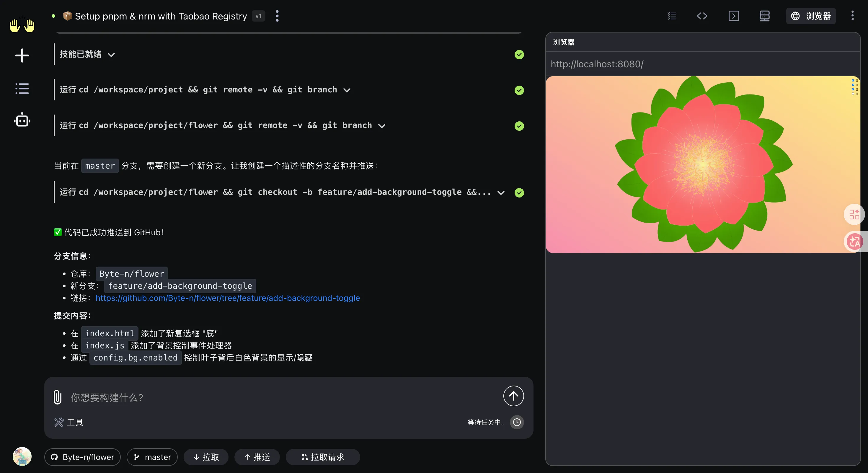The height and width of the screenshot is (473, 868).
Task: Click the waiting task clock indicator
Action: coord(517,422)
